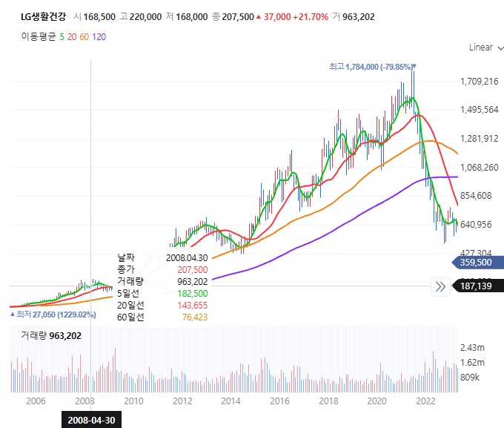The width and height of the screenshot is (504, 428).
Task: Click the 이동평균 label
Action: tap(39, 36)
